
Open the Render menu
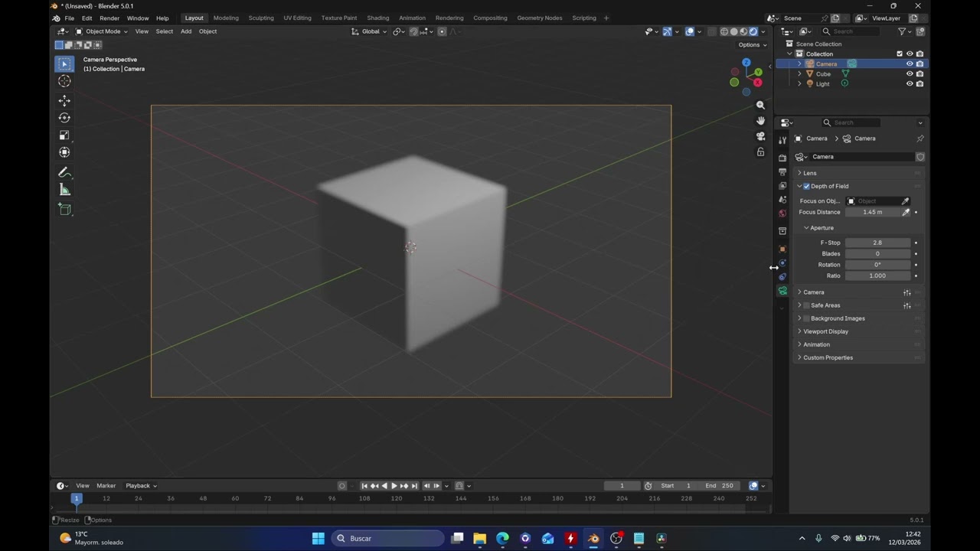pyautogui.click(x=109, y=18)
